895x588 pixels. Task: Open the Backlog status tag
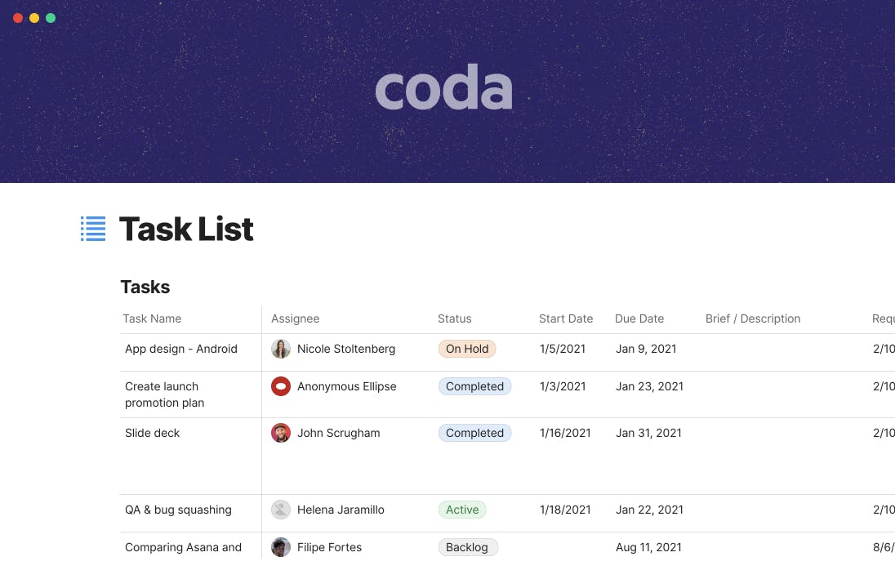[467, 547]
